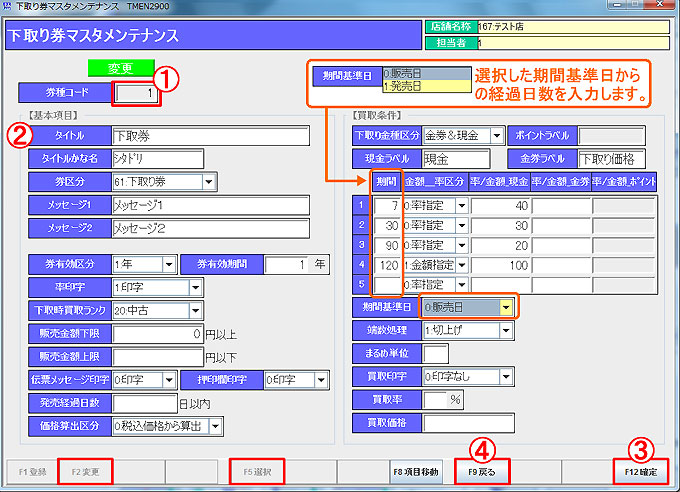Click the 発売経過日数 input field
Screen dimensions: 680x492
(x=144, y=403)
